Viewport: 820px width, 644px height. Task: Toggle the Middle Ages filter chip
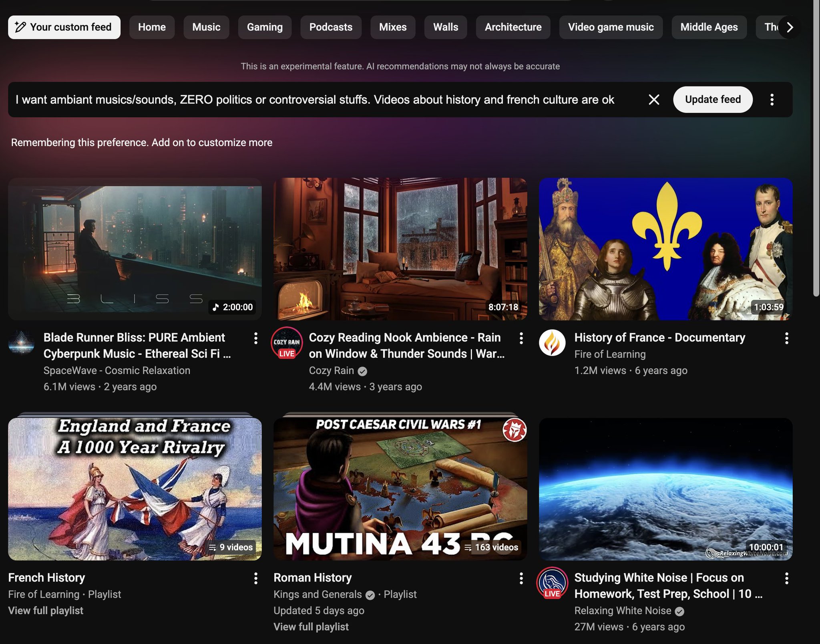709,27
